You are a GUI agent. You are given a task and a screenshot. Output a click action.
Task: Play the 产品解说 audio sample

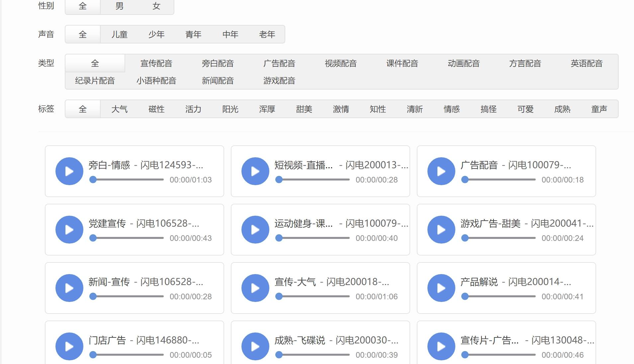[441, 288]
